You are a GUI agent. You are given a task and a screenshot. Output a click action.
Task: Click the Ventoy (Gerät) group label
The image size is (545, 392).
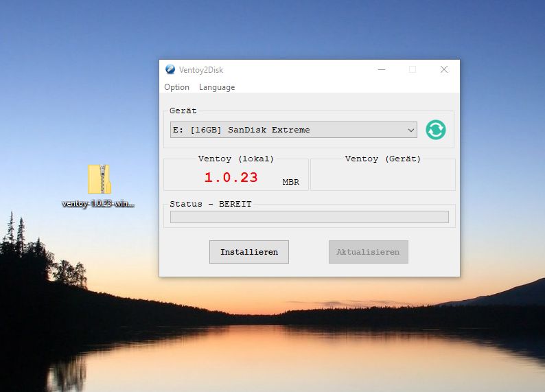[383, 159]
